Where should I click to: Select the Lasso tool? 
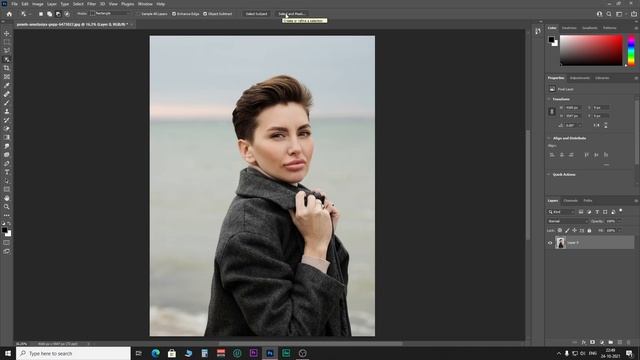7,51
